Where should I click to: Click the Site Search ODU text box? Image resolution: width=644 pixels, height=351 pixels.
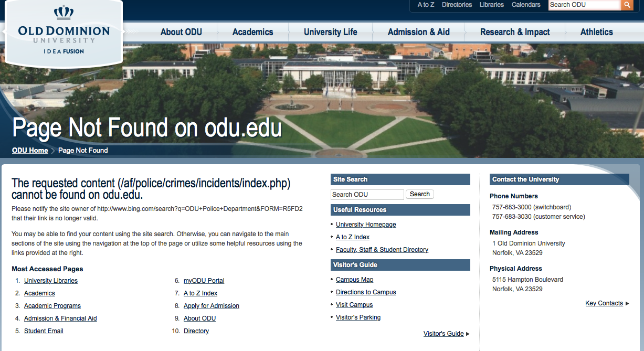tap(367, 195)
